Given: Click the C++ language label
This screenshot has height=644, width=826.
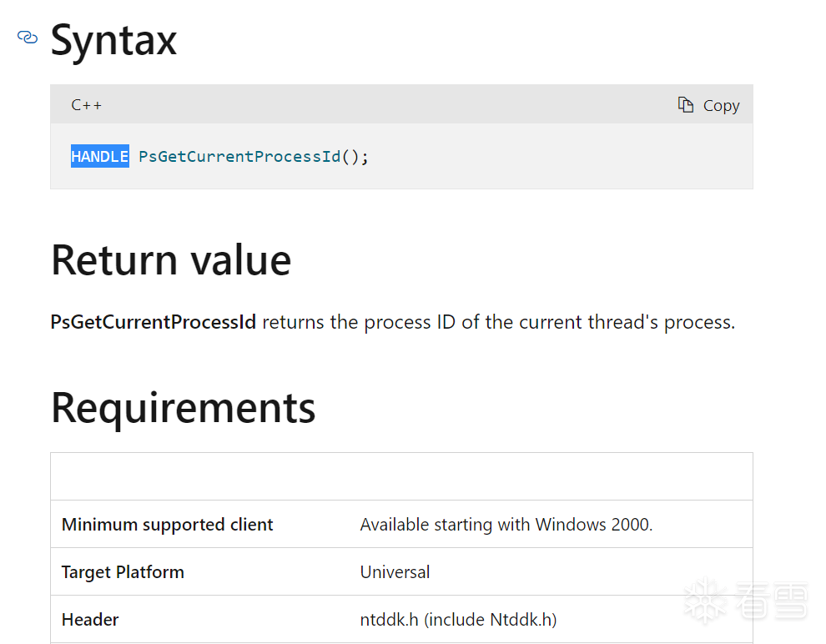Looking at the screenshot, I should 87,105.
